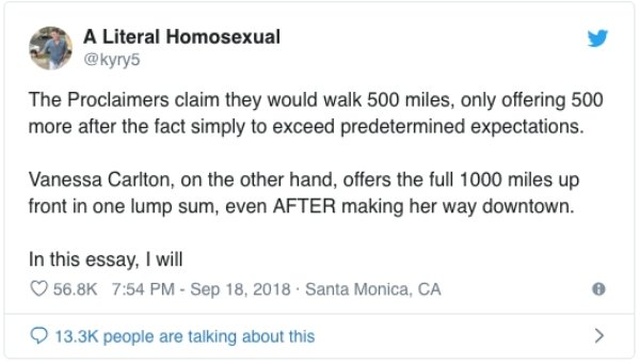
Task: Click the Twitter bird logo
Action: [x=598, y=38]
